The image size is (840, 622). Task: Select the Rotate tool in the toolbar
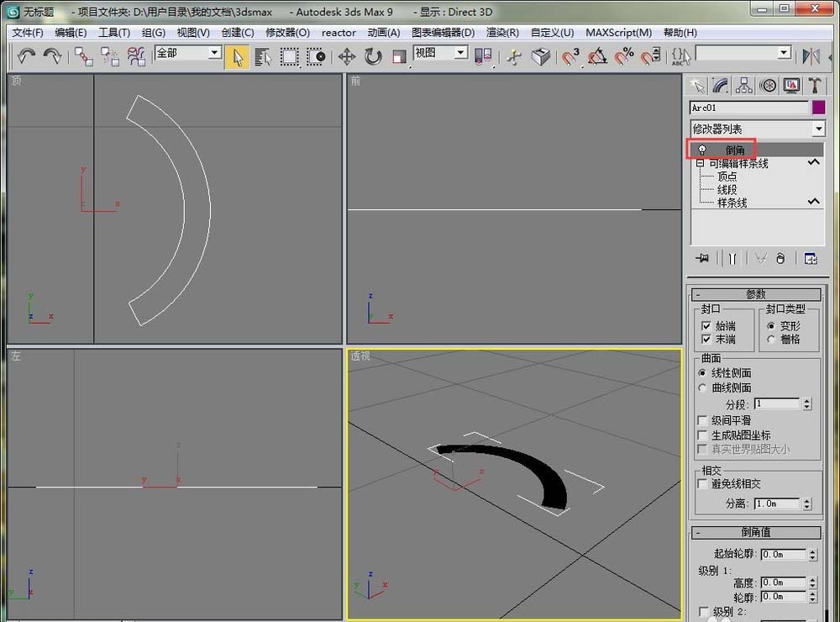click(373, 56)
